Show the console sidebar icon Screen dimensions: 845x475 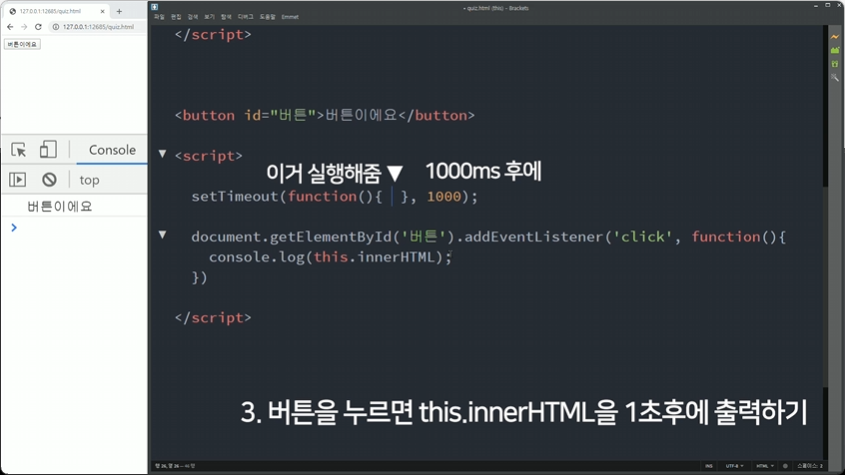tap(17, 180)
